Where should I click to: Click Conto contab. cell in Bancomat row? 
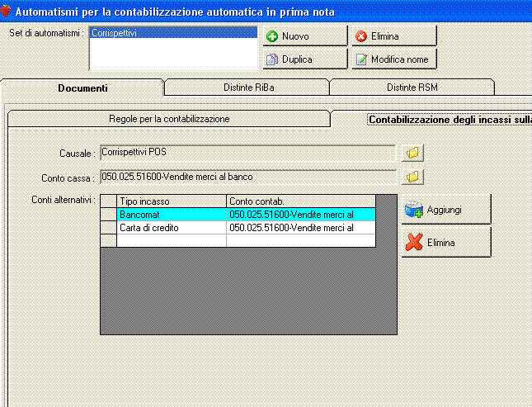tap(301, 215)
